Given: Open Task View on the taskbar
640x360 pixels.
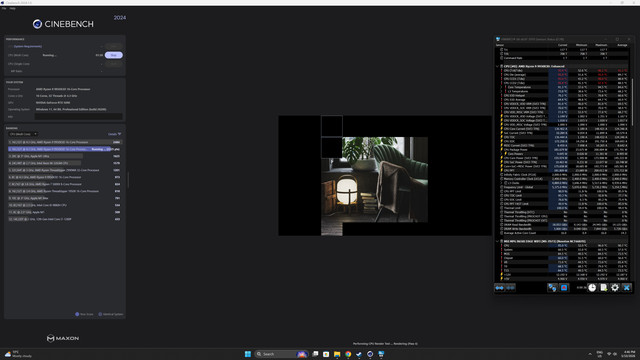Looking at the screenshot, I should (x=315, y=354).
